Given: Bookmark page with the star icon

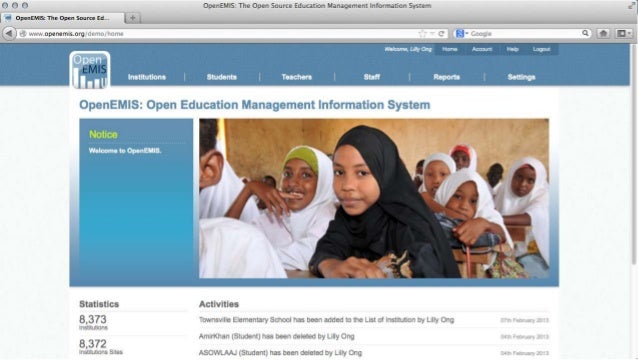Looking at the screenshot, I should 422,34.
